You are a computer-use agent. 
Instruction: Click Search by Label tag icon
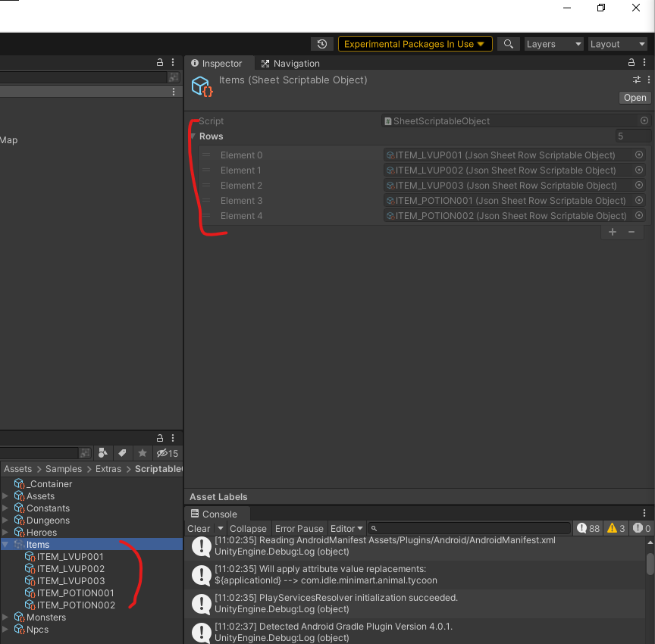122,453
